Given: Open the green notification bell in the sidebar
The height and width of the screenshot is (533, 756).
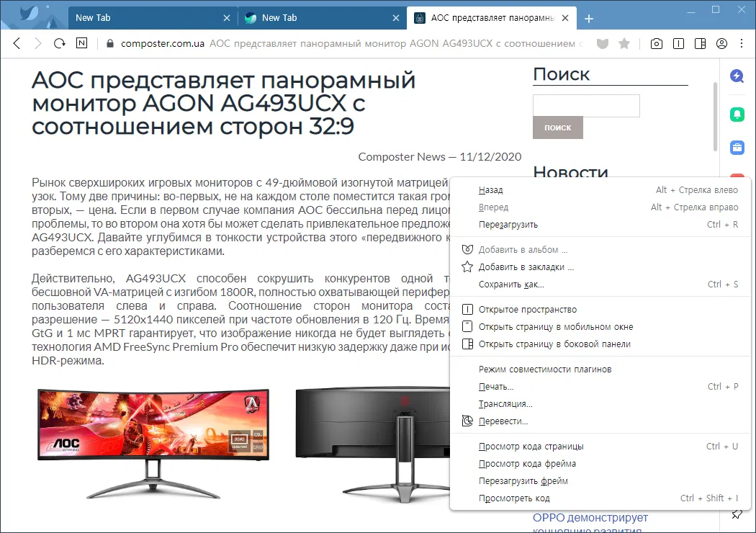Looking at the screenshot, I should coord(737,115).
